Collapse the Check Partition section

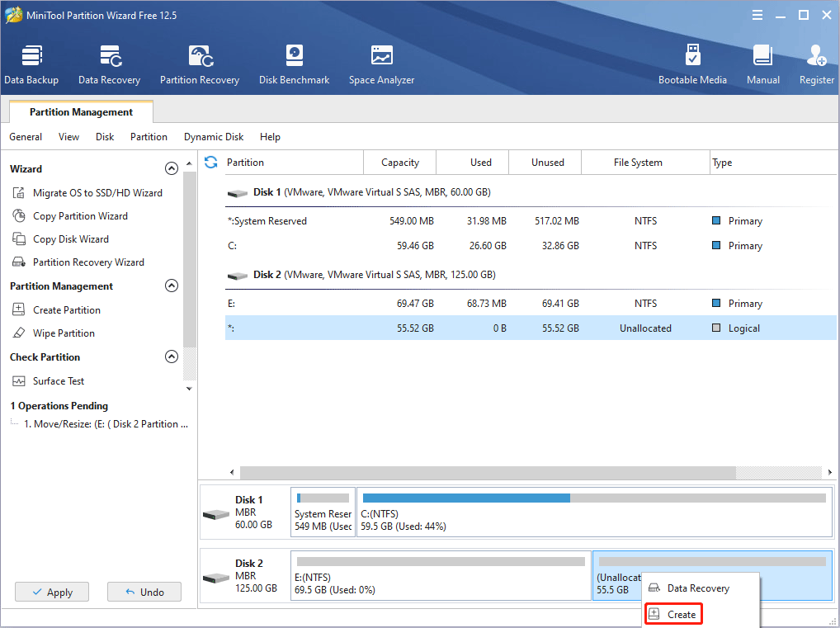tap(172, 356)
